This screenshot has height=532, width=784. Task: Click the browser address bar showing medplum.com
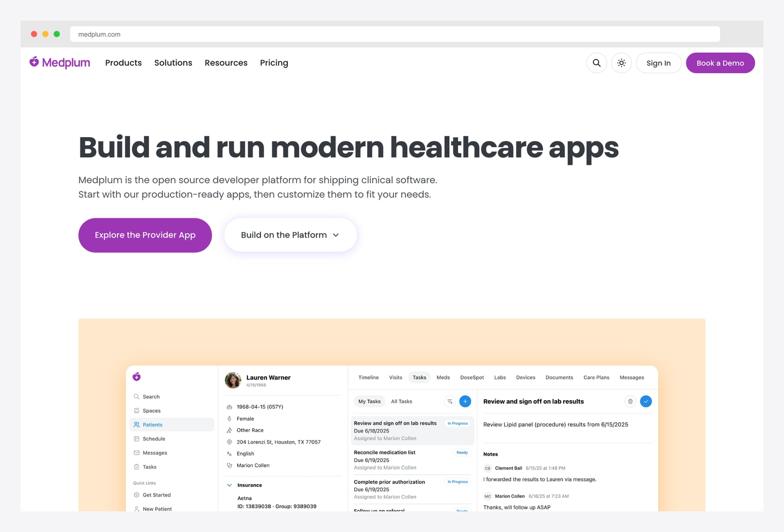click(395, 34)
